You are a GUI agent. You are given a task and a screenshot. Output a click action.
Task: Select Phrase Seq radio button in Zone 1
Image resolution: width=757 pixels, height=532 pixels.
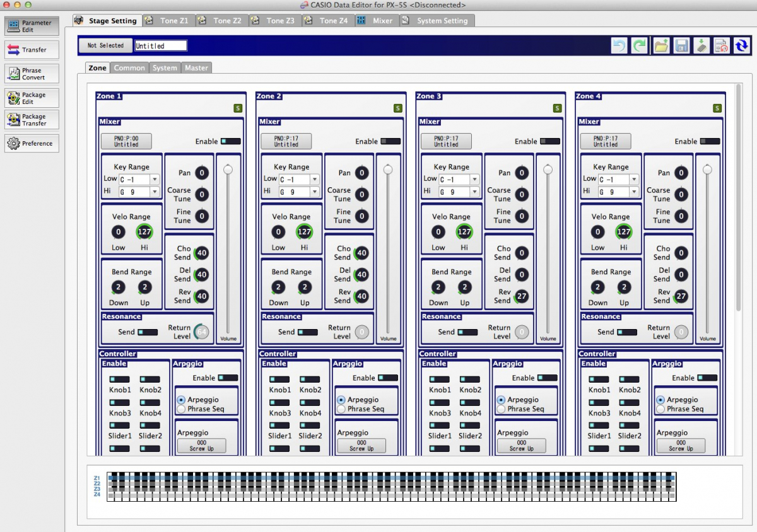182,409
